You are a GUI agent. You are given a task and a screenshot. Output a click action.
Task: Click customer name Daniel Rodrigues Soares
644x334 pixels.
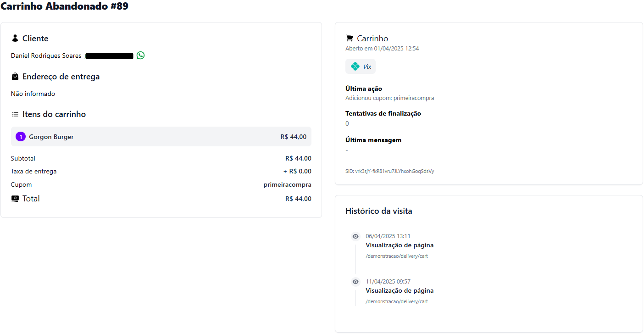pos(46,56)
